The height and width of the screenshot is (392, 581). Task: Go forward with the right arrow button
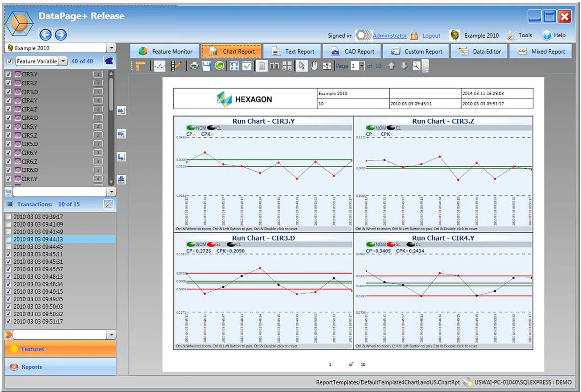(x=61, y=34)
